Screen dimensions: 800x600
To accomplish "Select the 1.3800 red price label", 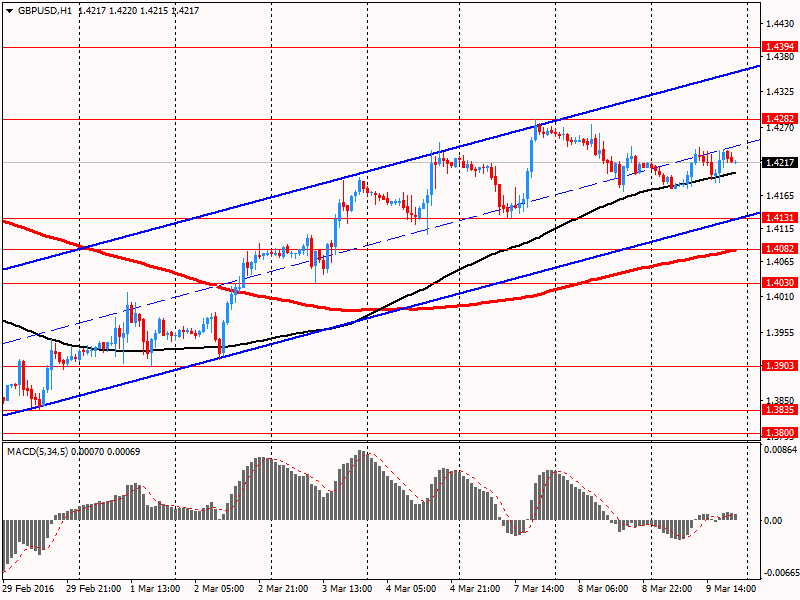I will pos(780,433).
